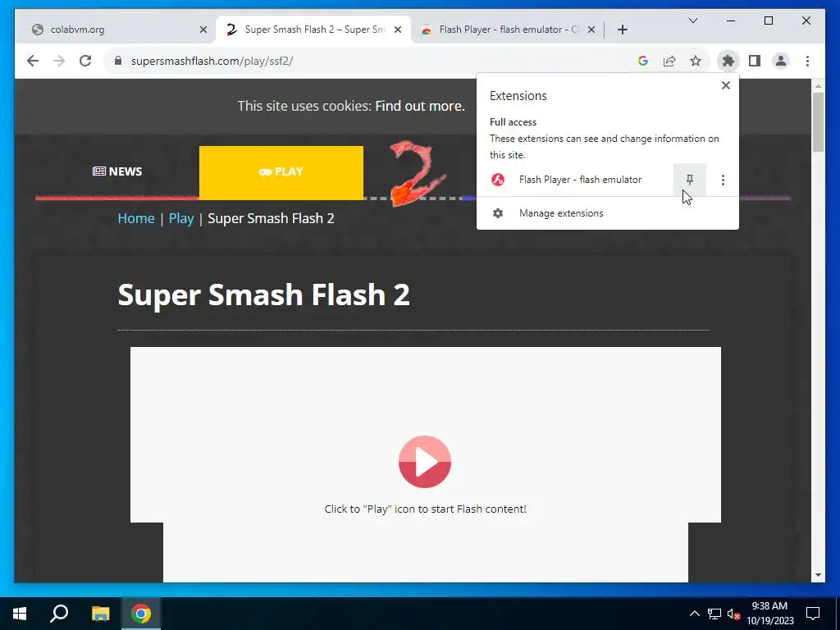Go to Home breadcrumb link
The image size is (840, 630).
[136, 218]
